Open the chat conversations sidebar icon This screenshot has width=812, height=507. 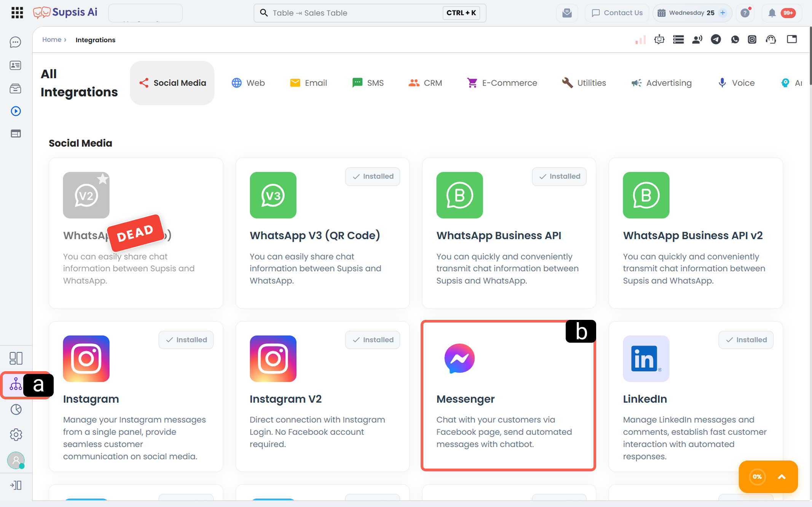pyautogui.click(x=16, y=42)
